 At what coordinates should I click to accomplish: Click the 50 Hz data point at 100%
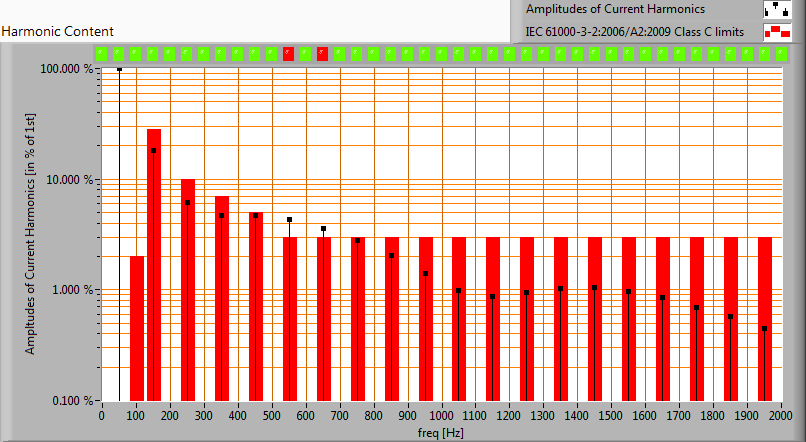[x=119, y=69]
